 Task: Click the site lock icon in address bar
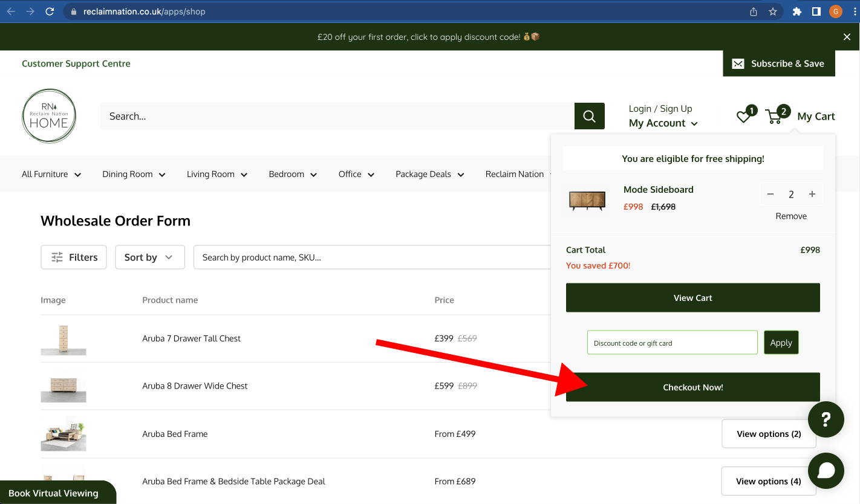(x=74, y=11)
